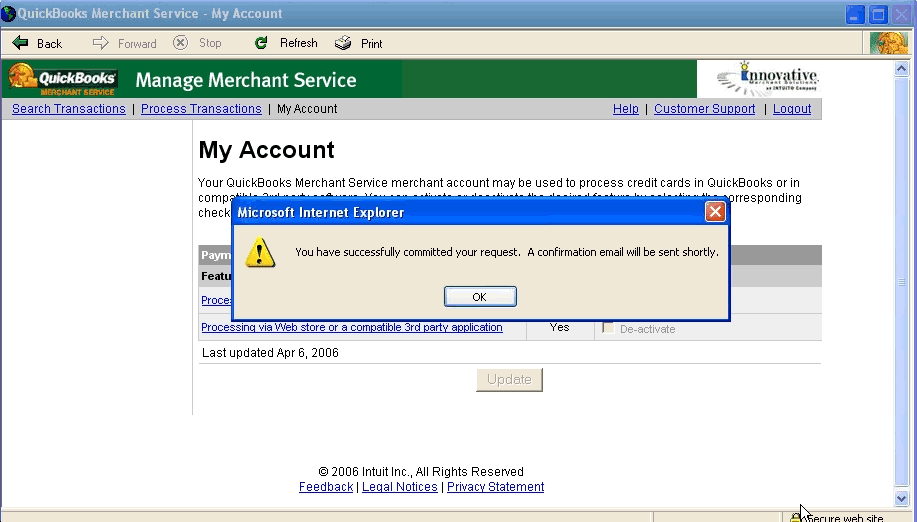Open the Legal Notices link
Viewport: 917px width, 522px height.
point(399,487)
